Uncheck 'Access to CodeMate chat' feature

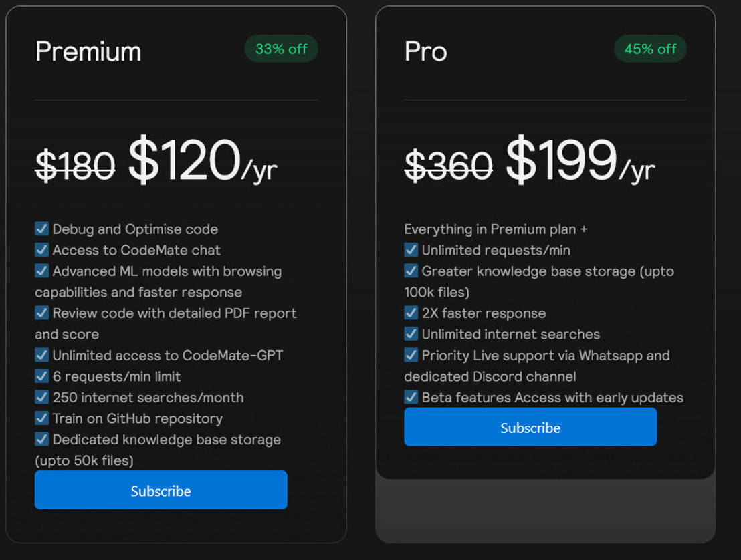[41, 250]
